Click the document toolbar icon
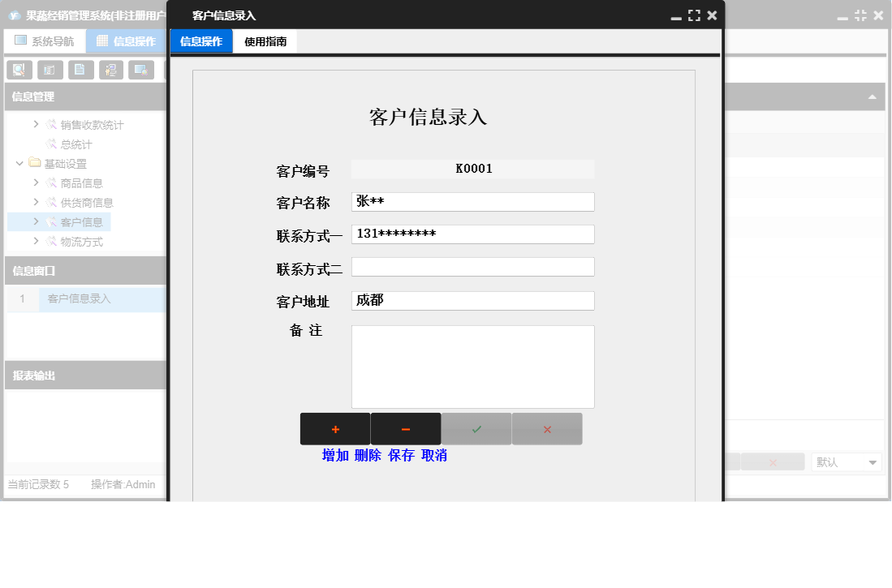This screenshot has width=892, height=588. click(x=80, y=70)
